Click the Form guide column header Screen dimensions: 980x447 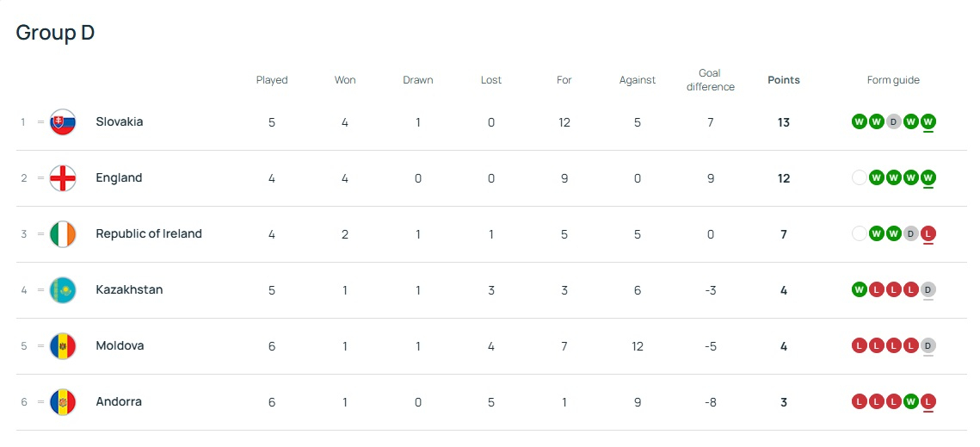(x=893, y=80)
